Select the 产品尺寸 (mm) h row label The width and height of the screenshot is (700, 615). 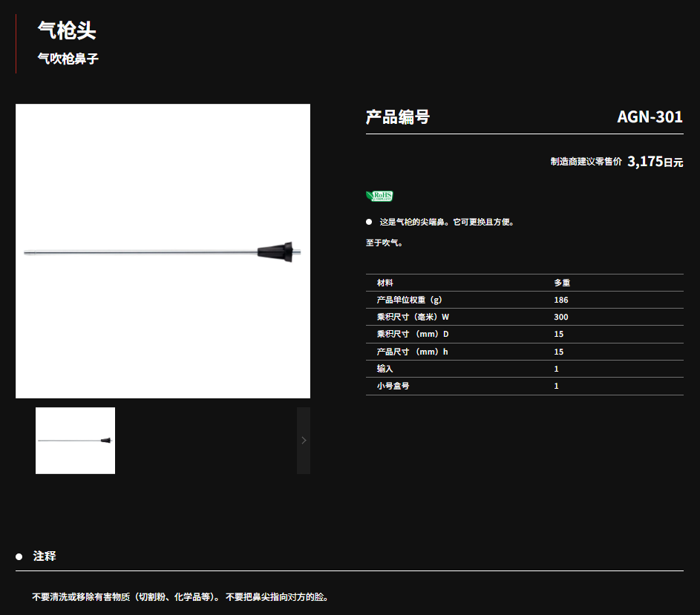(x=412, y=352)
